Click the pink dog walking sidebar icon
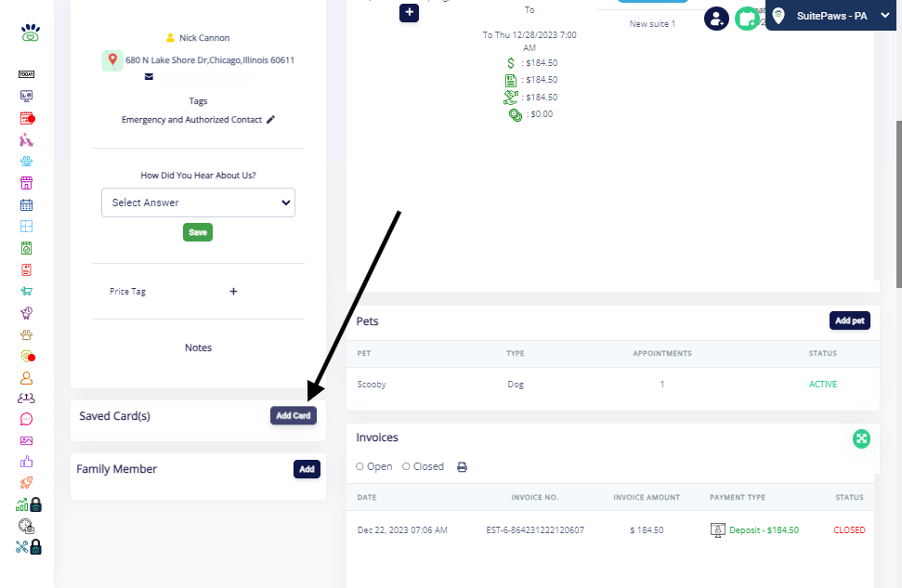This screenshot has height=588, width=902. point(26,140)
